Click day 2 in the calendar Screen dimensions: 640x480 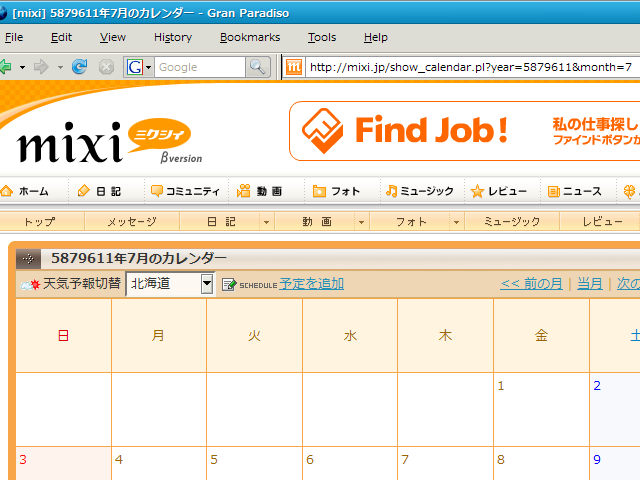pyautogui.click(x=597, y=385)
